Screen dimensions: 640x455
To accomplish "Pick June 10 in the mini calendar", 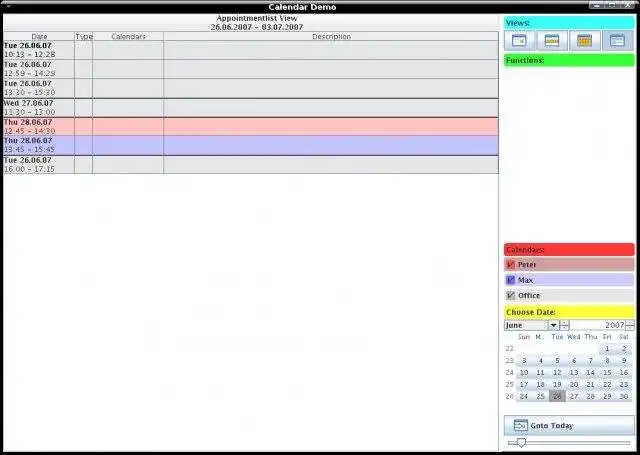I will click(x=524, y=373).
